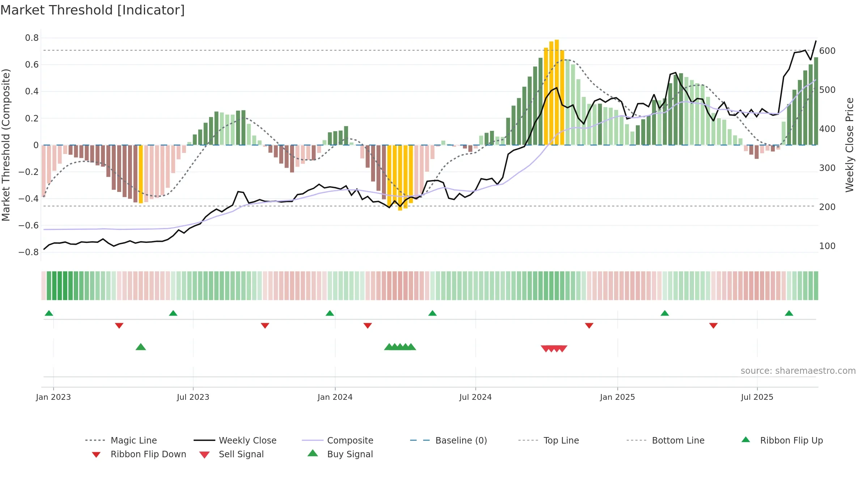868x488 pixels.
Task: Click the ribbon flip down marker before Jan 2025
Action: tap(589, 326)
